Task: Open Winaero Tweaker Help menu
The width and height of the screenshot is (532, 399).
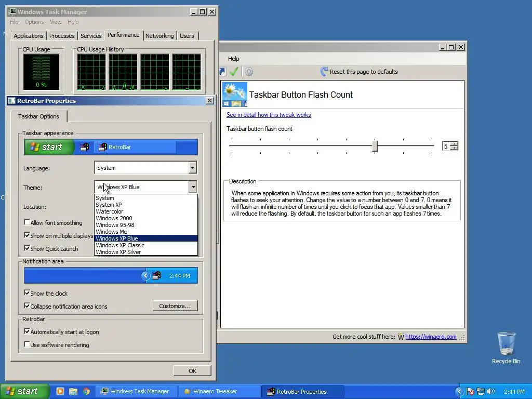Action: coord(233,59)
